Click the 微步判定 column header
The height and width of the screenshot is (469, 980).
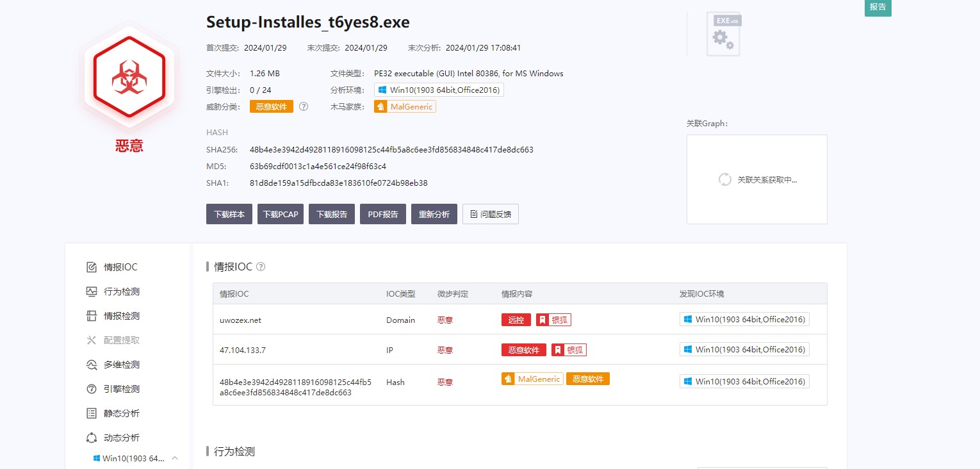click(453, 294)
